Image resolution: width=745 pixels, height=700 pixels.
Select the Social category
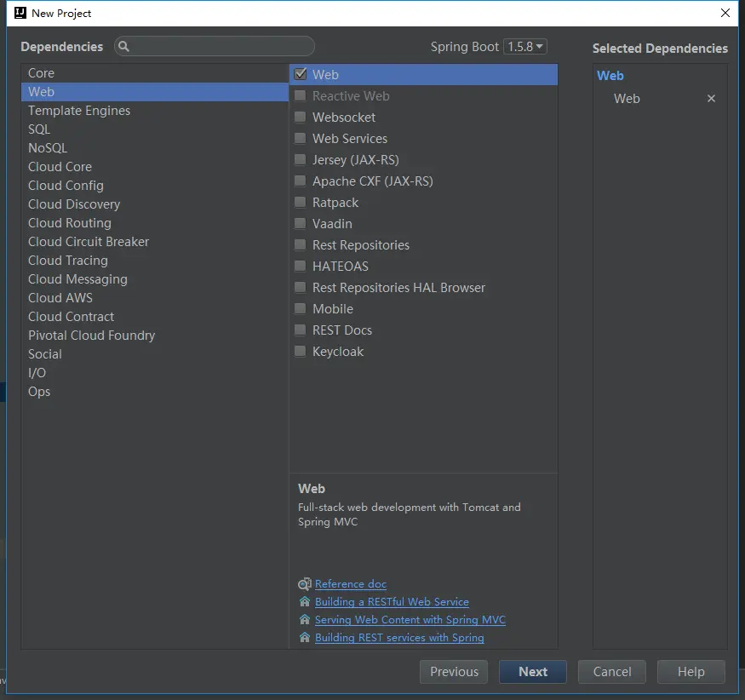tap(154, 354)
